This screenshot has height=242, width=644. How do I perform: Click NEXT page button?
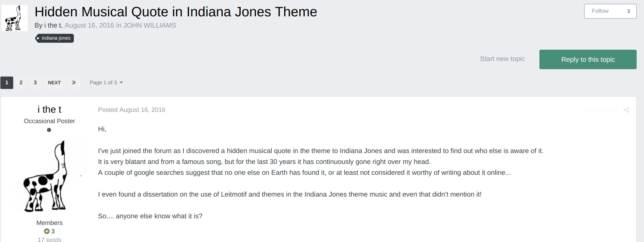(x=54, y=82)
